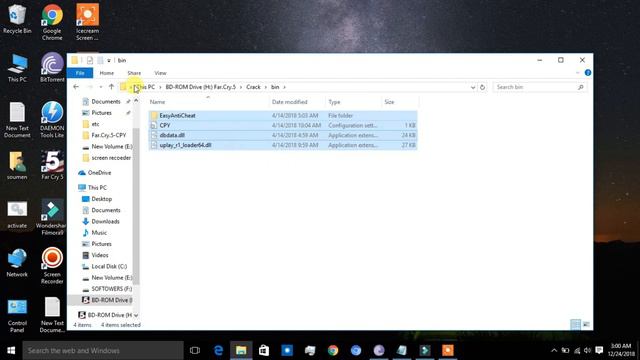Expand recent locations dropdown arrow
Viewport: 640px width, 360px height.
[100, 87]
